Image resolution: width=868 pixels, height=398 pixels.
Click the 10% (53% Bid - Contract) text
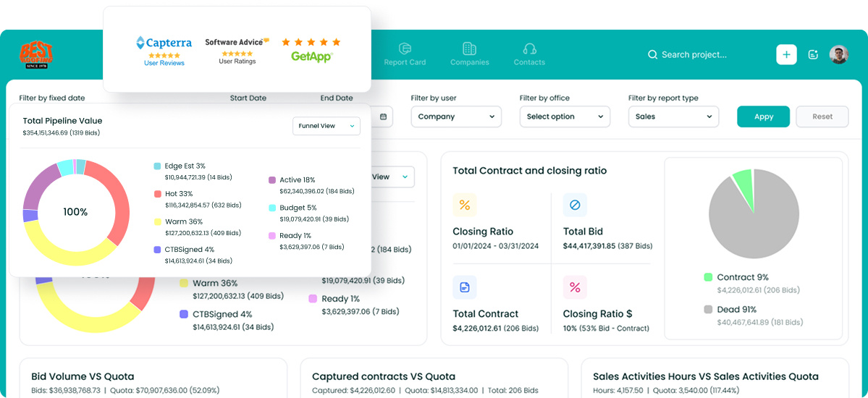pyautogui.click(x=606, y=329)
